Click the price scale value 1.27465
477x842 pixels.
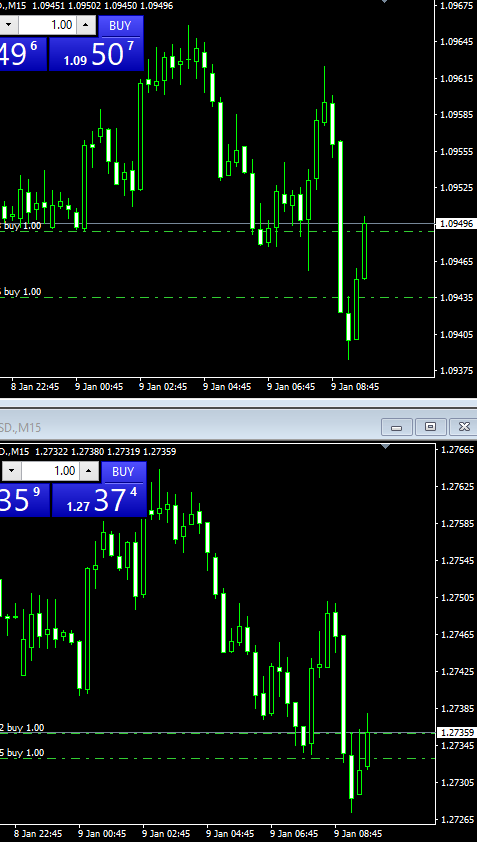pos(456,635)
